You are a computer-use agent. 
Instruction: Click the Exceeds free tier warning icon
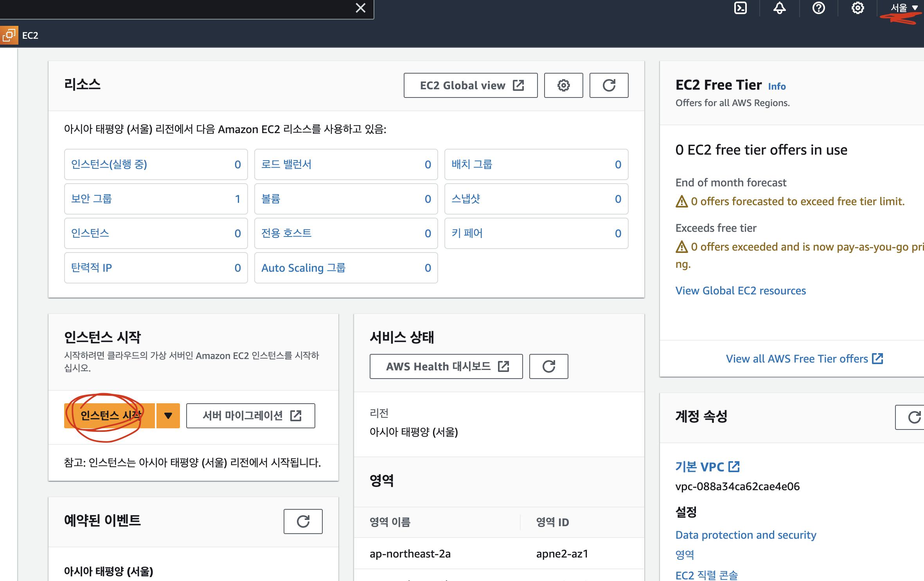(681, 247)
